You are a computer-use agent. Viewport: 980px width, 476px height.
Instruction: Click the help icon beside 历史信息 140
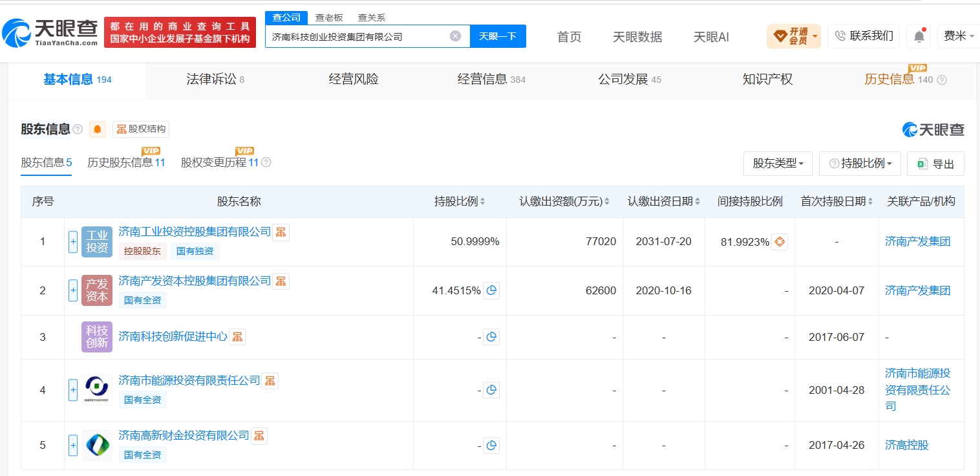pos(942,80)
